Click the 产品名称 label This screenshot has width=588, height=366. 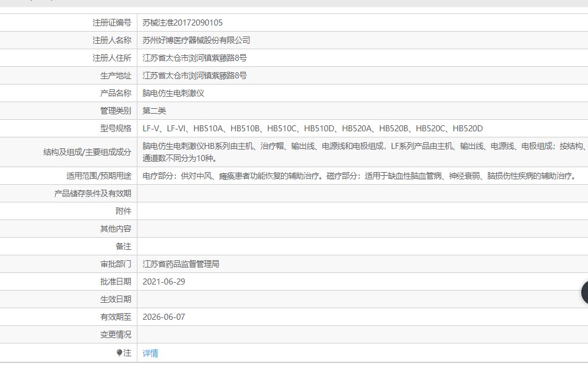116,94
